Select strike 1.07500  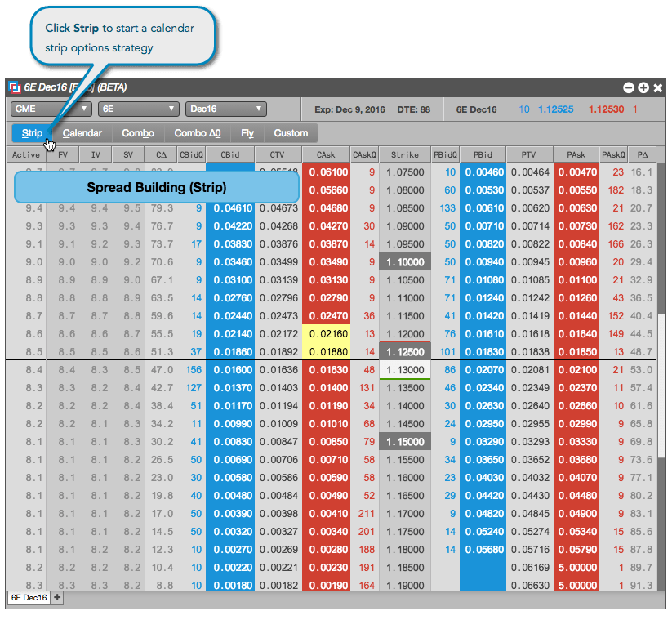(x=405, y=172)
